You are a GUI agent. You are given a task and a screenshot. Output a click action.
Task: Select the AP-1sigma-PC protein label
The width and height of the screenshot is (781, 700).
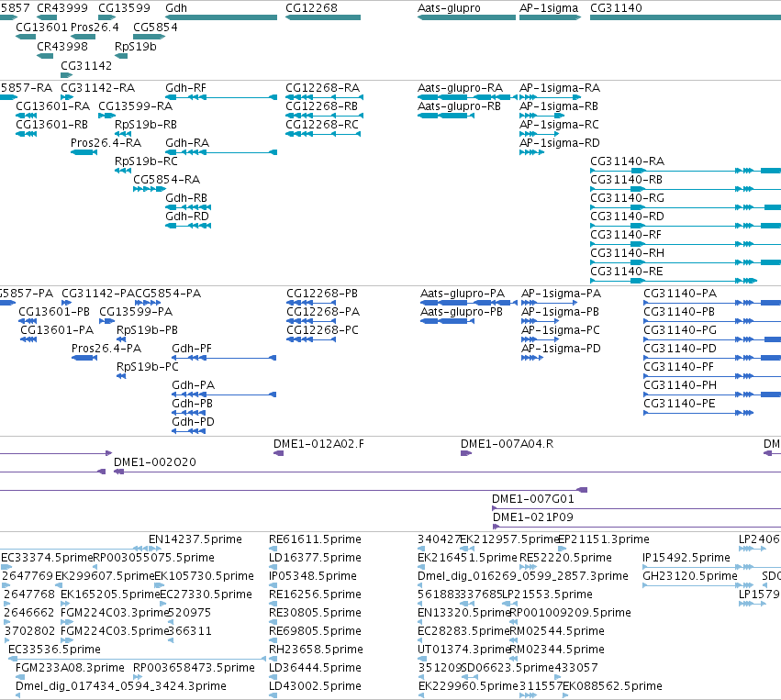coord(561,330)
